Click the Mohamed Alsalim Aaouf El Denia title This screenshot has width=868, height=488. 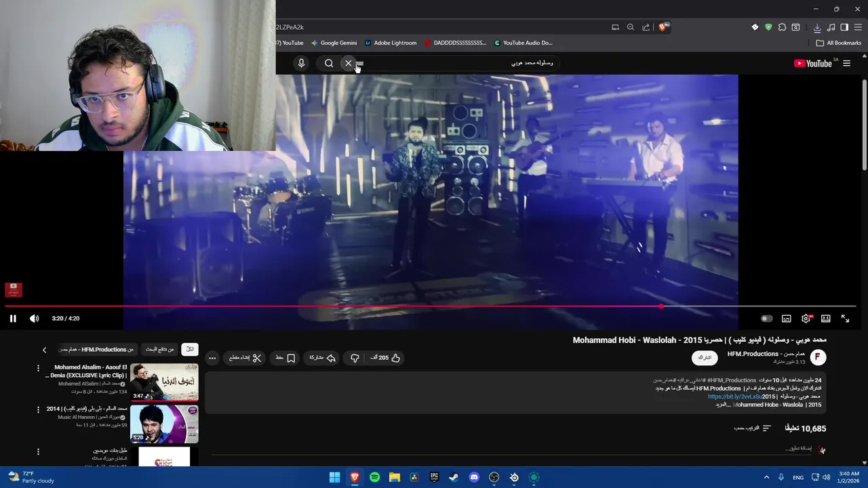pyautogui.click(x=86, y=371)
